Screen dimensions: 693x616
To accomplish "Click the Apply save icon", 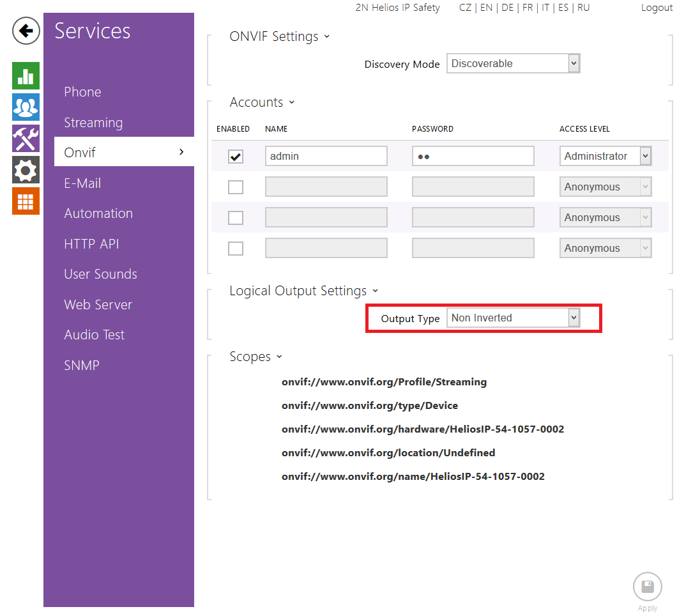I will (x=647, y=587).
